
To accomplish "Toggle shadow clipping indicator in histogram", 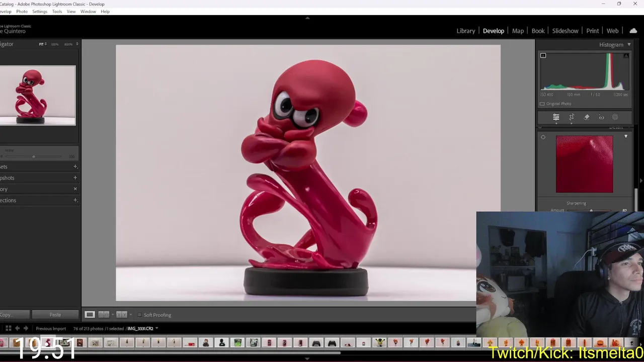I will click(543, 56).
